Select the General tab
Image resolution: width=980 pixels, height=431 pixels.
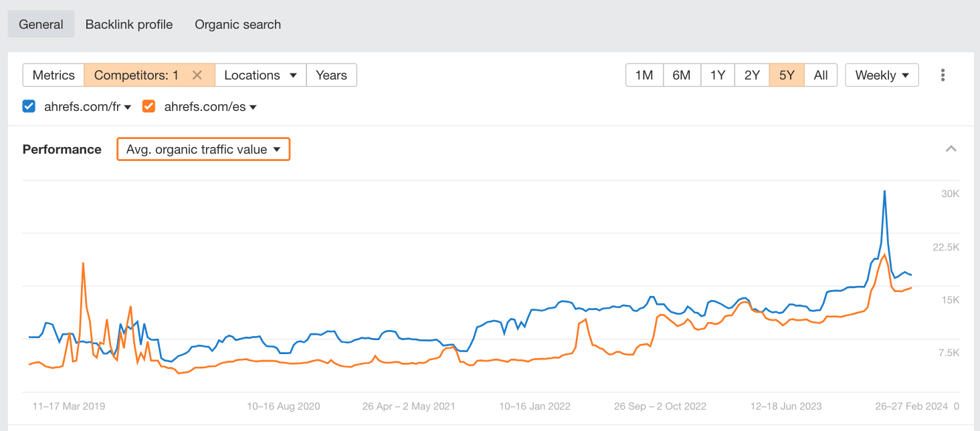(x=41, y=23)
